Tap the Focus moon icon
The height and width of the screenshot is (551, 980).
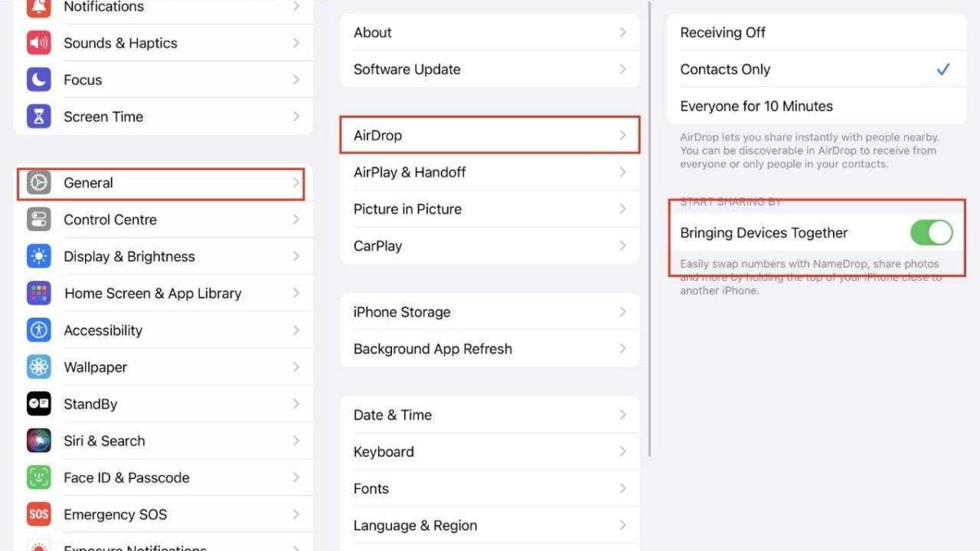pos(38,80)
